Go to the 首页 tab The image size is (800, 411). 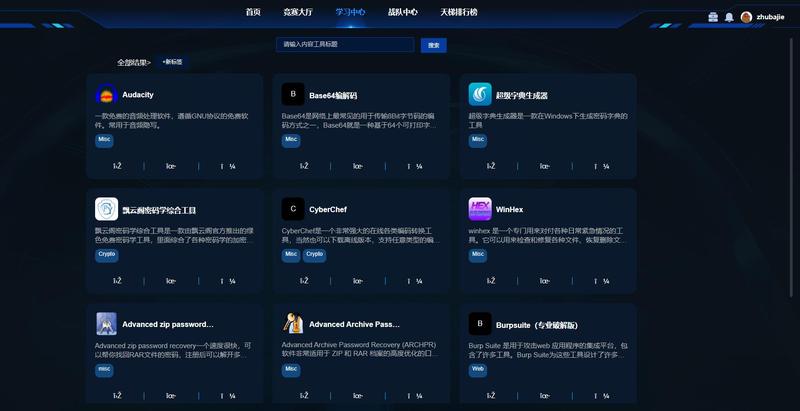tap(253, 12)
